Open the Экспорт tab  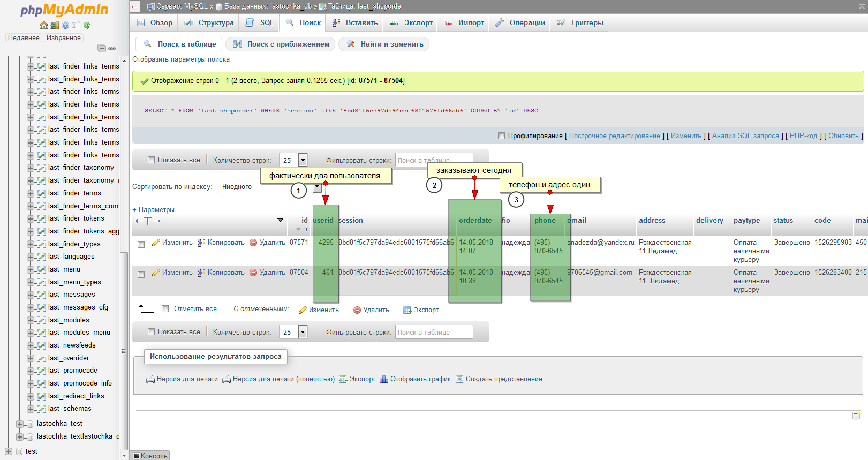[x=411, y=23]
